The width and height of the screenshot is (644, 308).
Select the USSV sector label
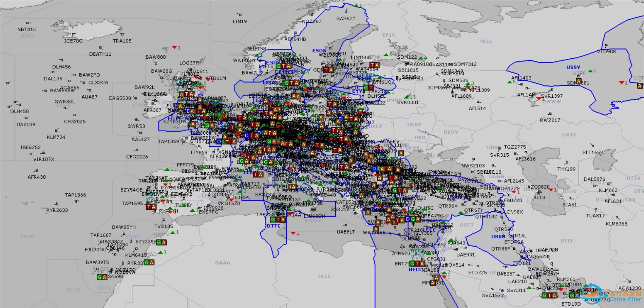point(573,67)
